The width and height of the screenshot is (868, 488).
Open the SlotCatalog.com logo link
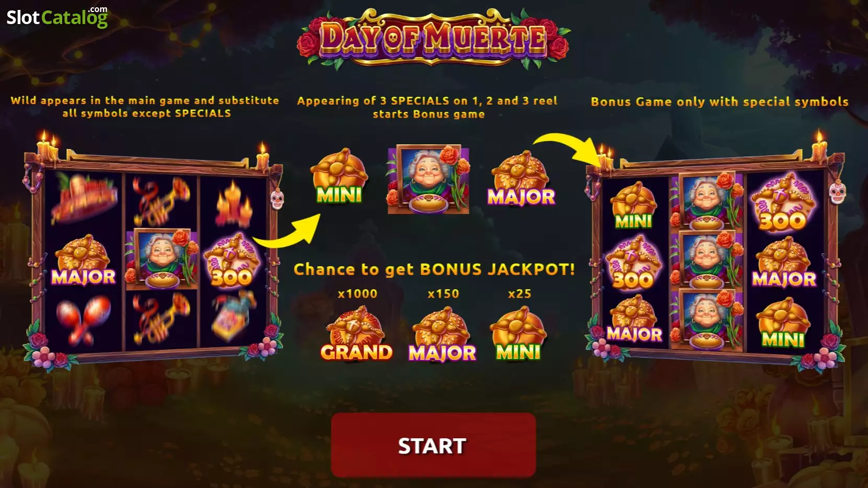coord(57,17)
